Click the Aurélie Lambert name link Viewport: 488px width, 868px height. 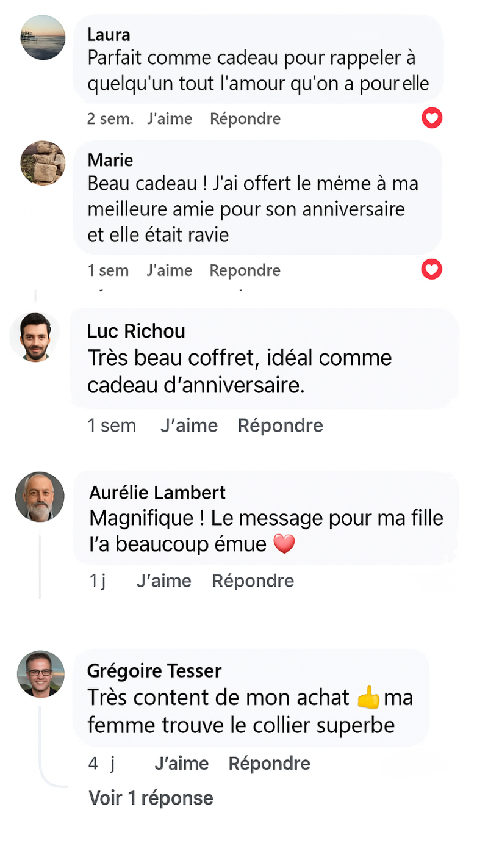pyautogui.click(x=157, y=492)
